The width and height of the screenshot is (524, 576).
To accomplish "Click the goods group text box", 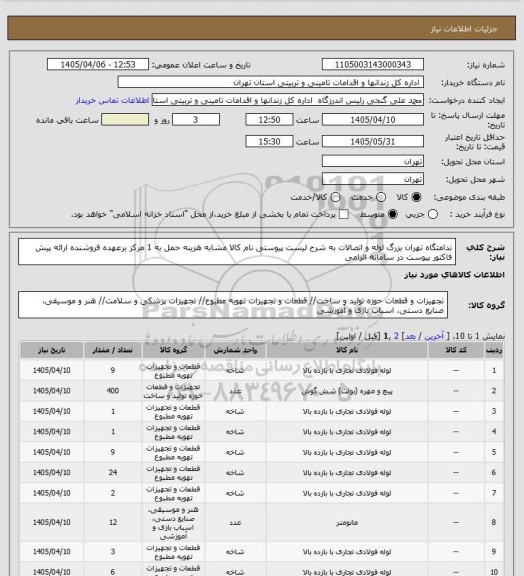I will 233,305.
